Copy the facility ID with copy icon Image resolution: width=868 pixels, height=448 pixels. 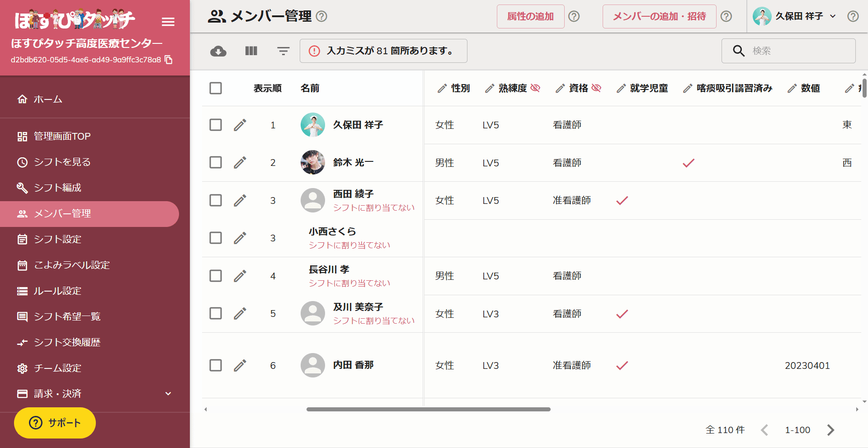point(169,60)
